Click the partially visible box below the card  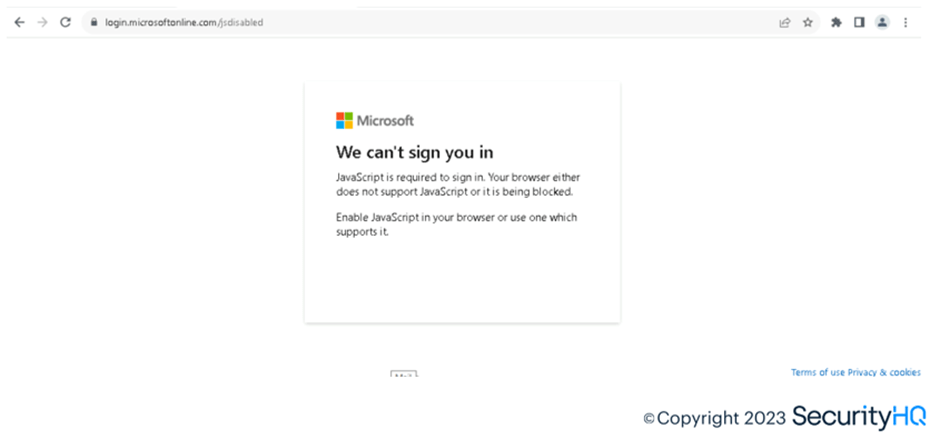(x=404, y=374)
